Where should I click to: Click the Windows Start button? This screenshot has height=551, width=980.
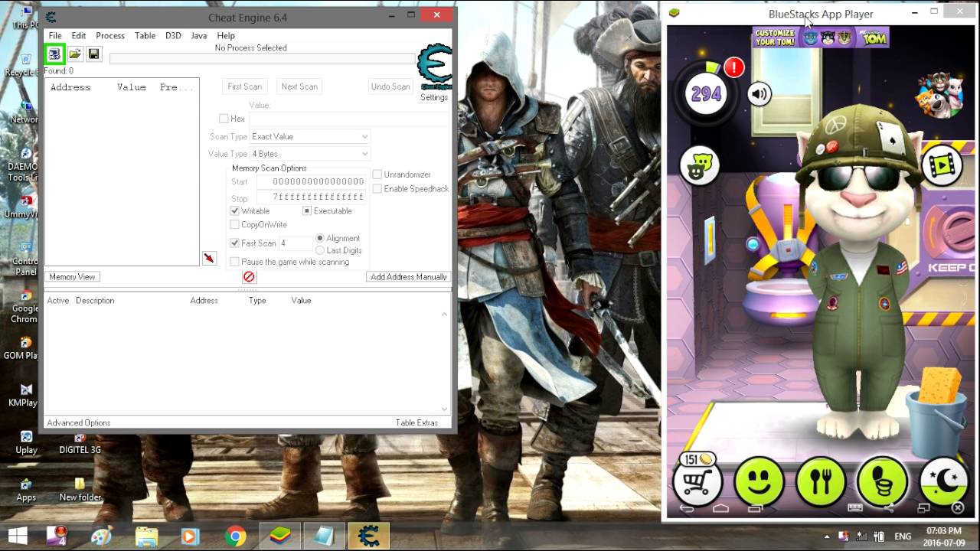coord(18,536)
